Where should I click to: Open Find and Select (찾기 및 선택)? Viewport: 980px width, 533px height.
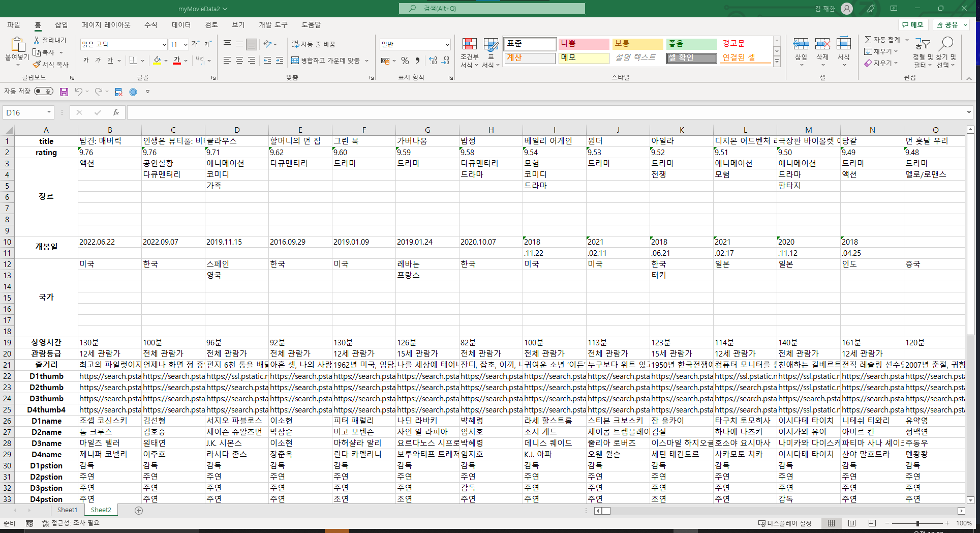tap(946, 52)
